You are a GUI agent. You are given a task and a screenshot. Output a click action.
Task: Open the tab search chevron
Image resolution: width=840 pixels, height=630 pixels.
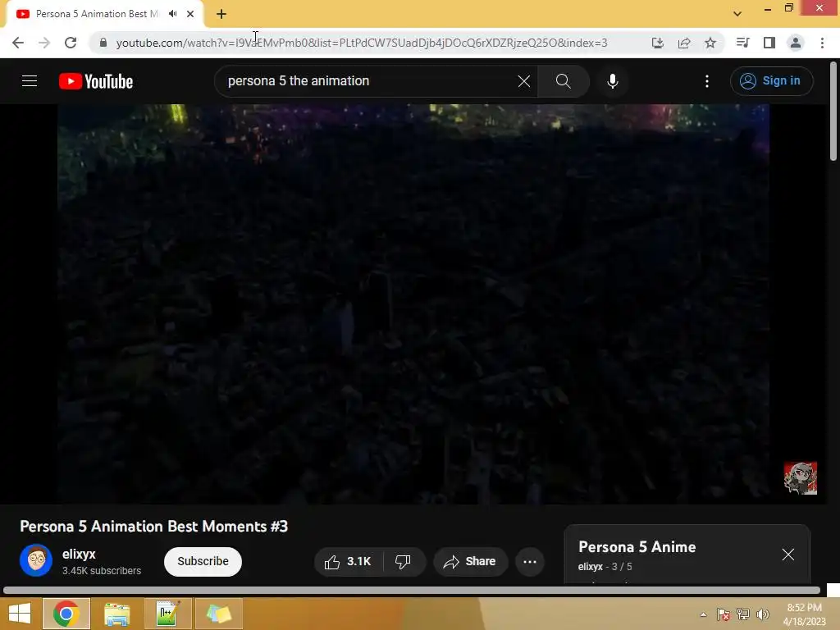[x=737, y=14]
